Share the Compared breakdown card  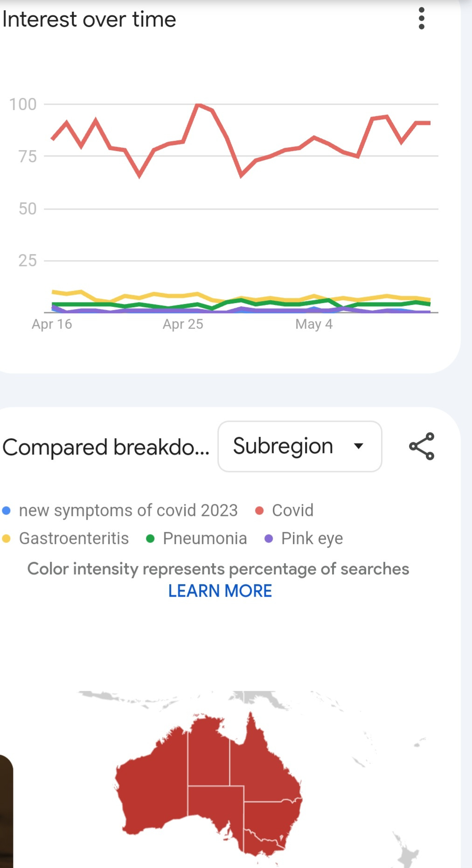coord(422,447)
